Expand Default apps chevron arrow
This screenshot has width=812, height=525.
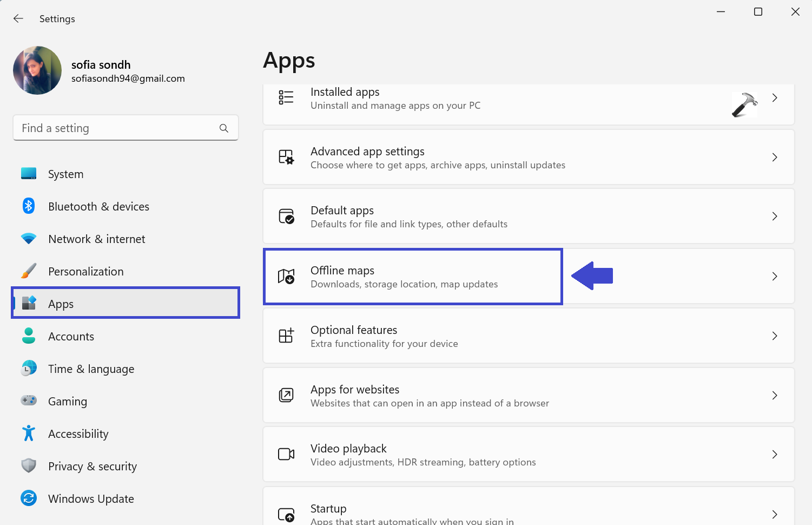[775, 216]
